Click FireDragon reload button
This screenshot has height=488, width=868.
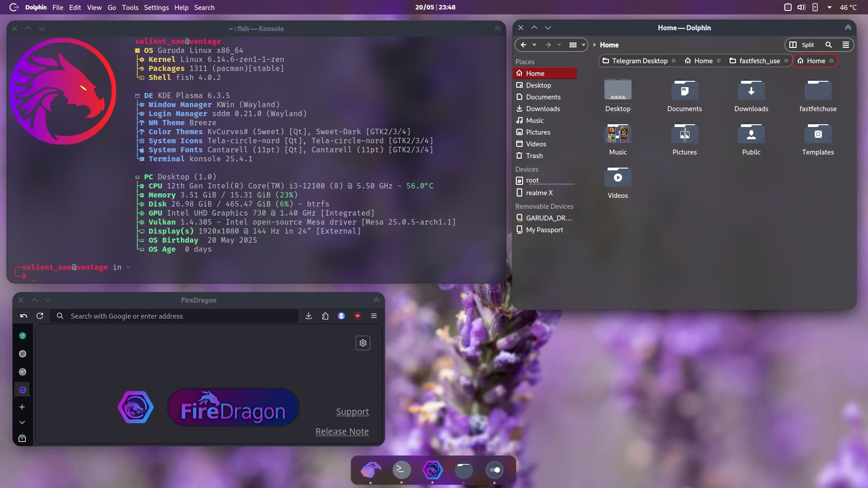[x=40, y=316]
